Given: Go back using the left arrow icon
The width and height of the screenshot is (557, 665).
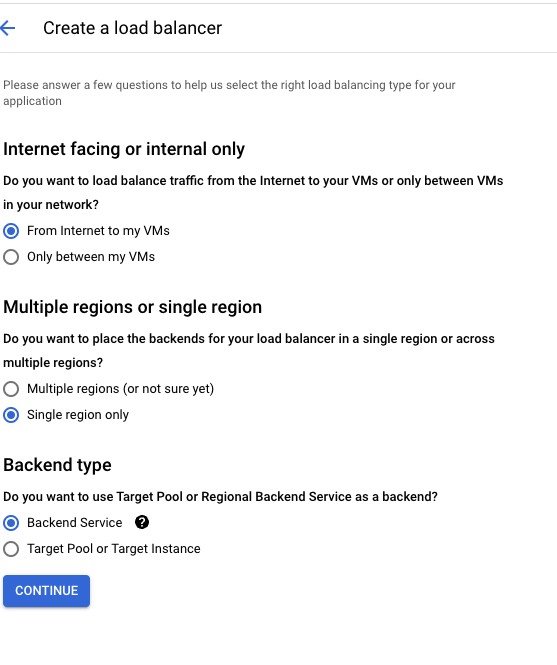Looking at the screenshot, I should coord(8,28).
